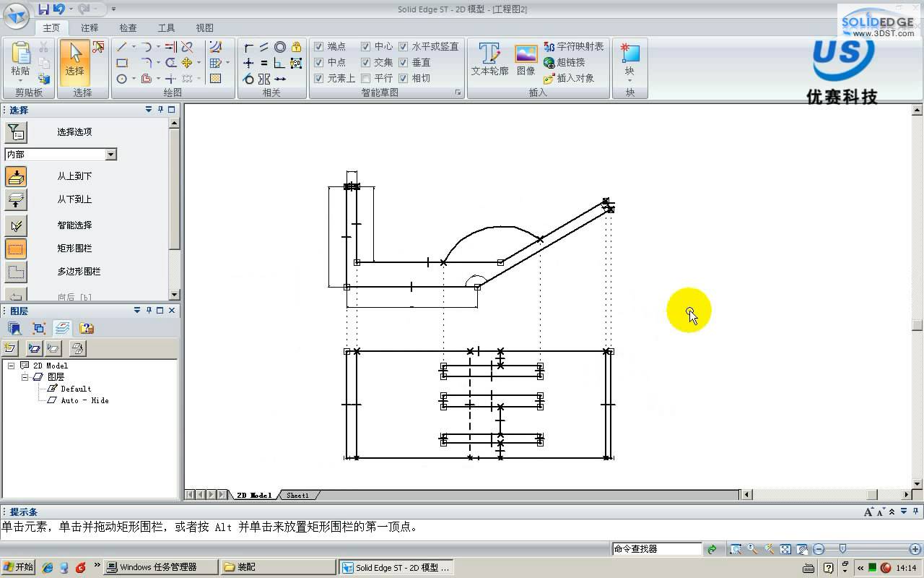Toggle the 水平或竖直 checkbox
The height and width of the screenshot is (578, 924).
[x=403, y=46]
